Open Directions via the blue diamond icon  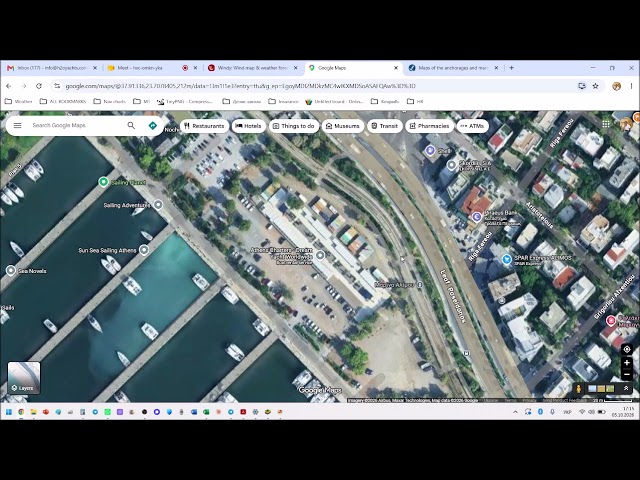153,125
